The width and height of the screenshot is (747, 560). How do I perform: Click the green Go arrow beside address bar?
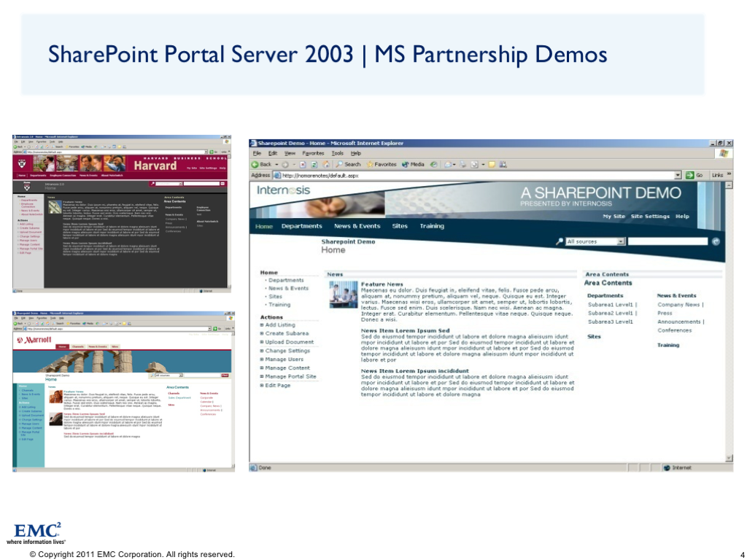(x=689, y=175)
